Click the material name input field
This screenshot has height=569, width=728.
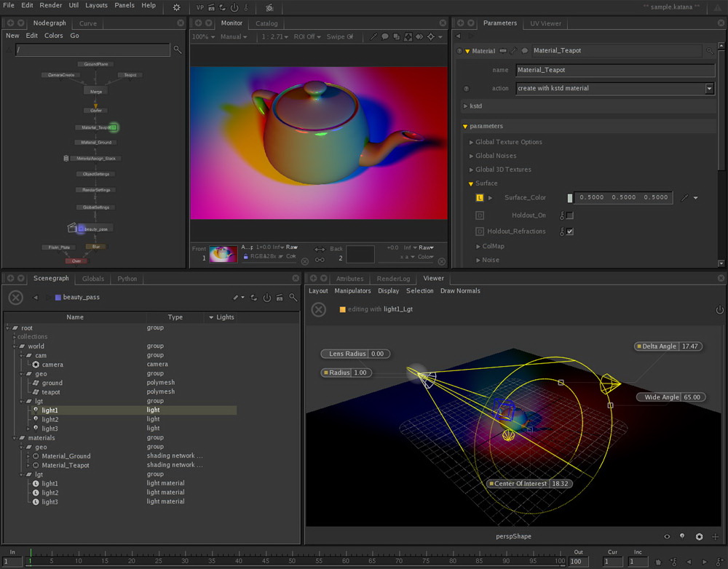tap(615, 71)
